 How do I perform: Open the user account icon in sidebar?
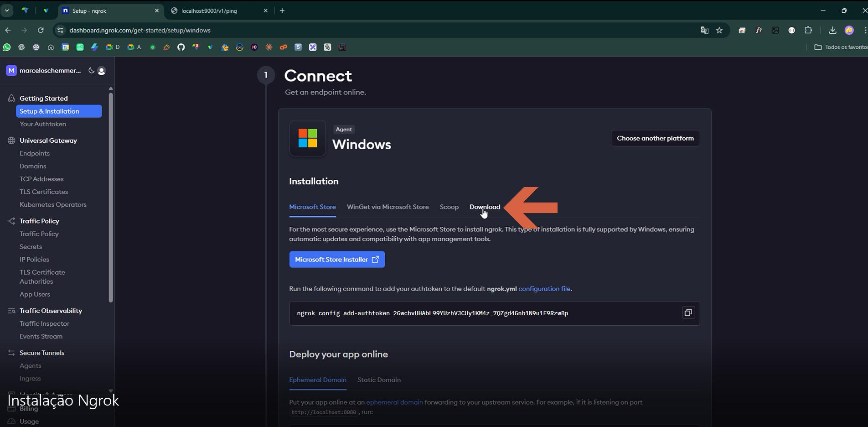pyautogui.click(x=102, y=71)
